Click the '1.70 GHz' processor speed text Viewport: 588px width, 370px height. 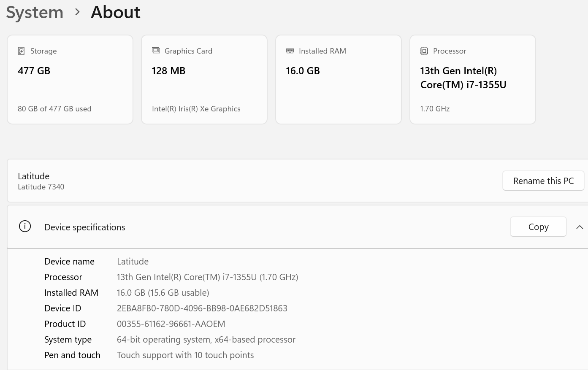click(x=435, y=109)
